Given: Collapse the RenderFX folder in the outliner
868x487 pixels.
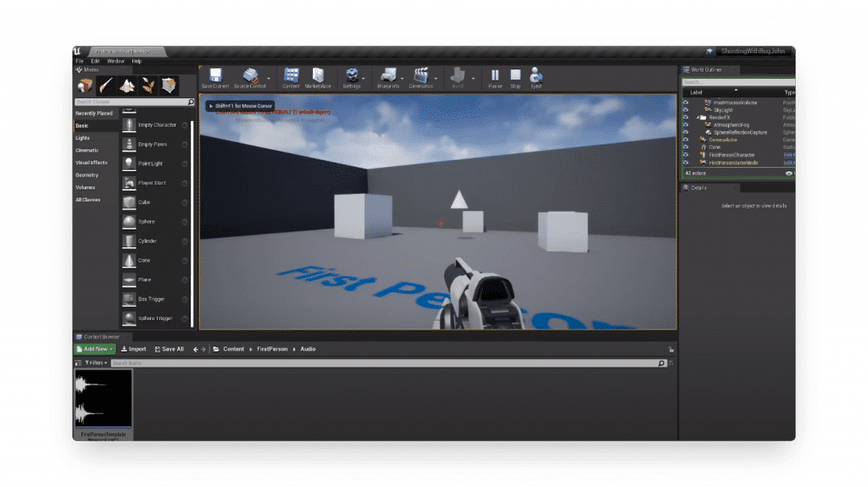Looking at the screenshot, I should (x=698, y=118).
